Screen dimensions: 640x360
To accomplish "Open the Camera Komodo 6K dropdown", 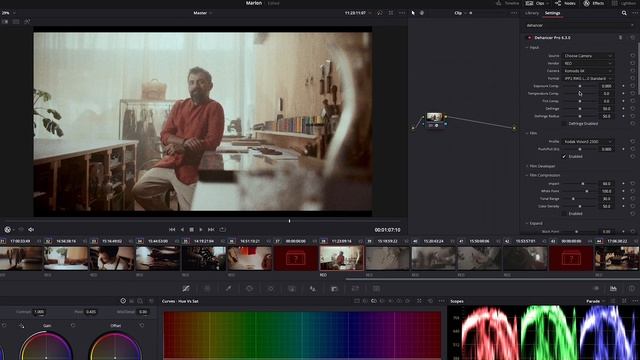I will pyautogui.click(x=588, y=71).
